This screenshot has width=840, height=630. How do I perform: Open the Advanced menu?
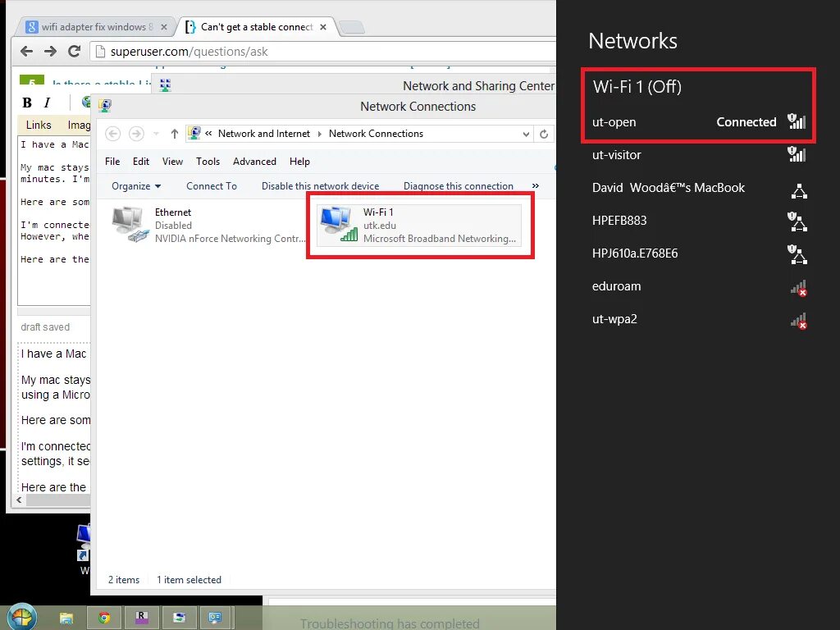click(254, 162)
